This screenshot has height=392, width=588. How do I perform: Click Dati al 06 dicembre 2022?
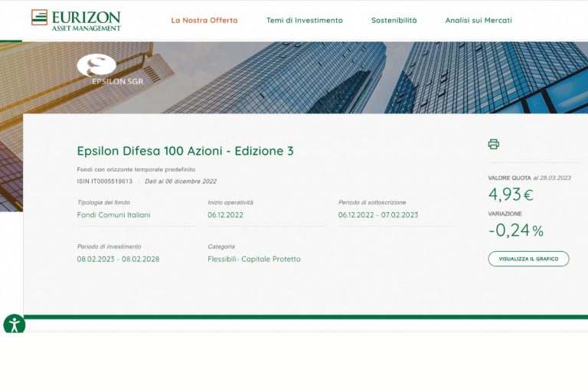coord(181,181)
